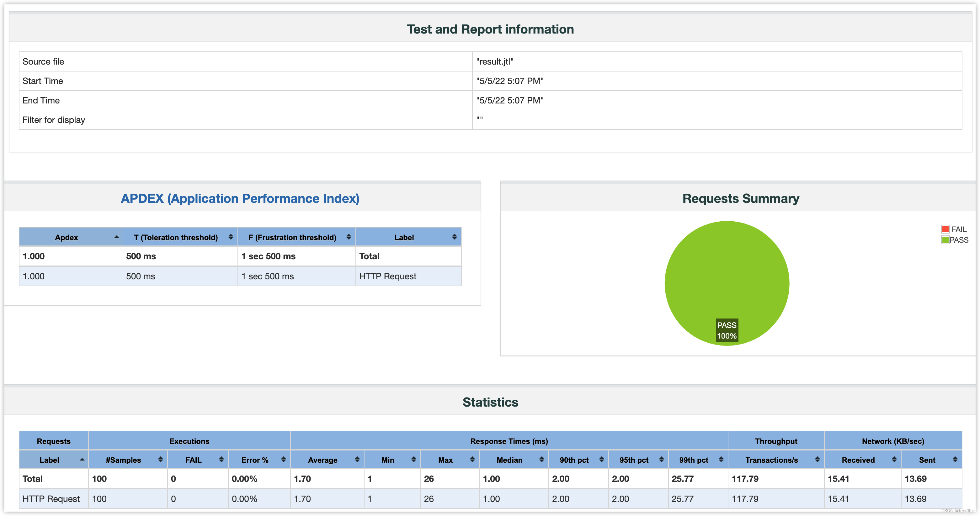The height and width of the screenshot is (516, 980).
Task: Click sort icon on Frustration threshold column
Action: (x=349, y=237)
